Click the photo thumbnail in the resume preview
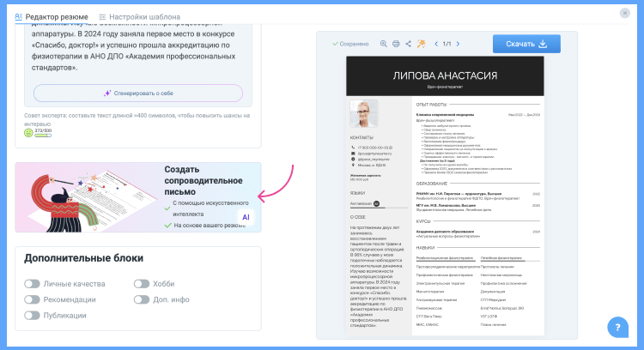 [x=363, y=113]
